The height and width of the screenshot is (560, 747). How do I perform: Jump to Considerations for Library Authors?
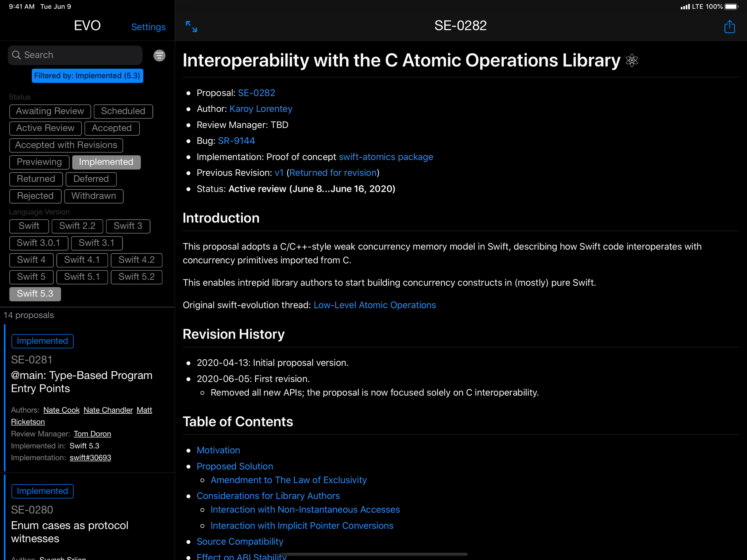coord(268,496)
